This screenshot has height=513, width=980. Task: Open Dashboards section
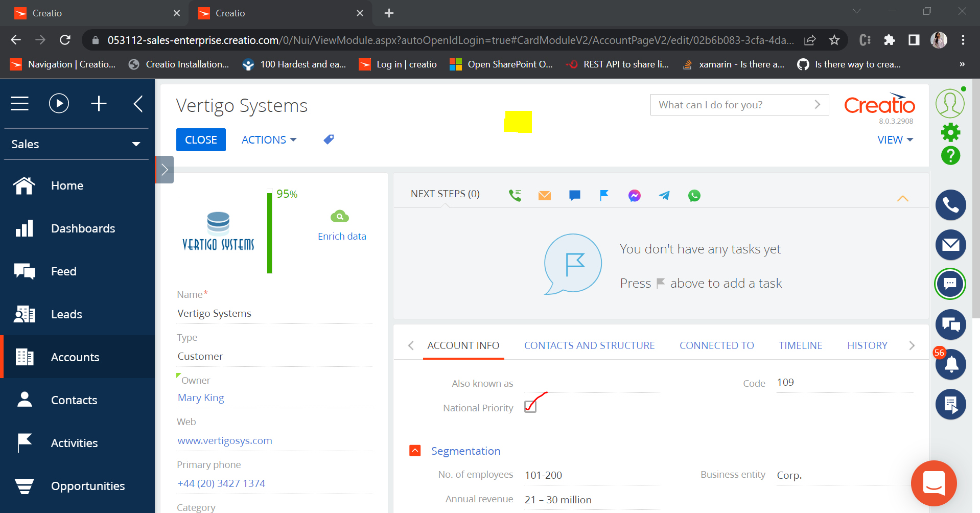point(77,228)
